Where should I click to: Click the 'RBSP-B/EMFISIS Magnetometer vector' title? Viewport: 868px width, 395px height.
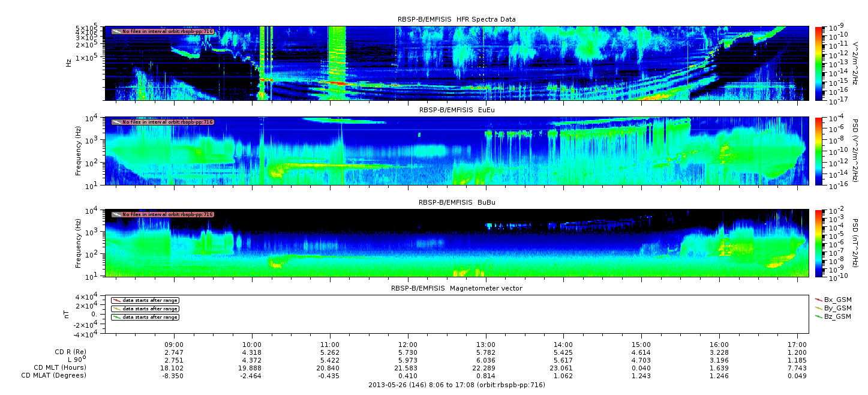pyautogui.click(x=456, y=289)
